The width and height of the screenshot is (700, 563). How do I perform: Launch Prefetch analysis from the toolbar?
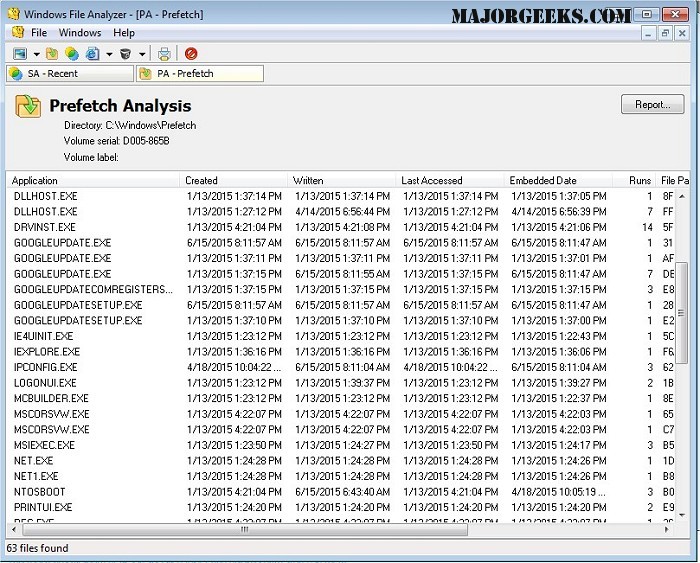(52, 54)
